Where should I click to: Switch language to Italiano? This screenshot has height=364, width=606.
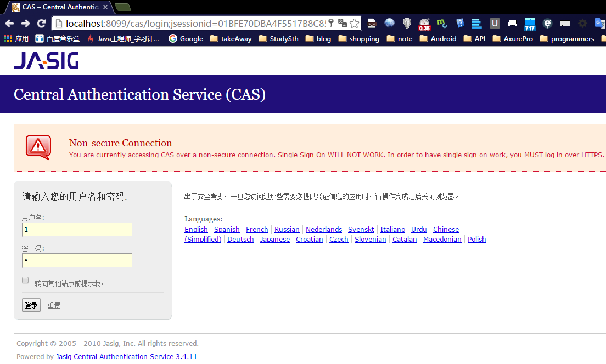point(392,229)
